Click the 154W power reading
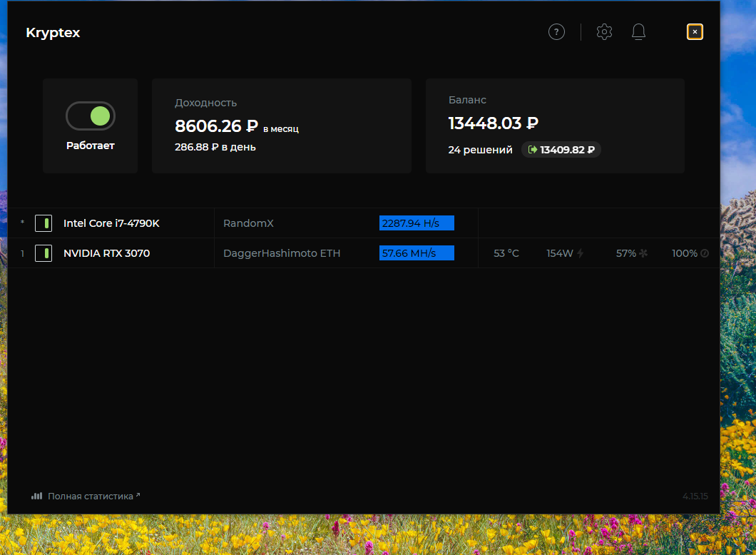 (560, 253)
